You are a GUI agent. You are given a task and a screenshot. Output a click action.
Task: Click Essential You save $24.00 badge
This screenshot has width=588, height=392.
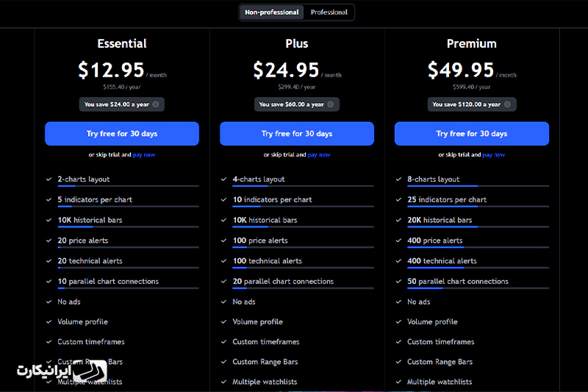coord(122,104)
